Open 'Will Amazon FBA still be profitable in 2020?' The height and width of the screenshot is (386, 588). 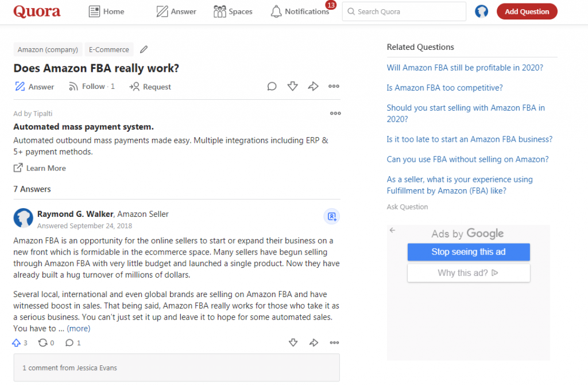click(x=465, y=68)
